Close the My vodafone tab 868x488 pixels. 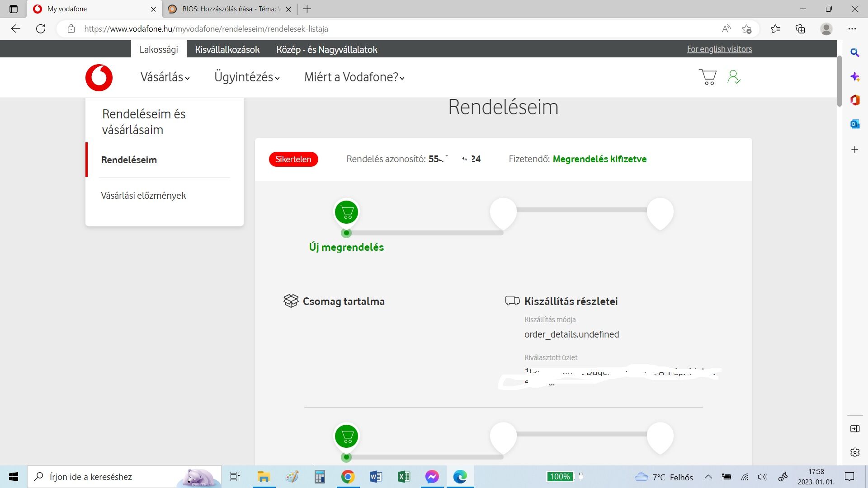point(153,9)
